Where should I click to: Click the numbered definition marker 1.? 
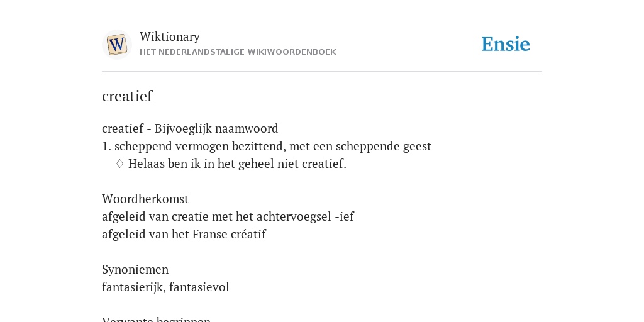(106, 146)
